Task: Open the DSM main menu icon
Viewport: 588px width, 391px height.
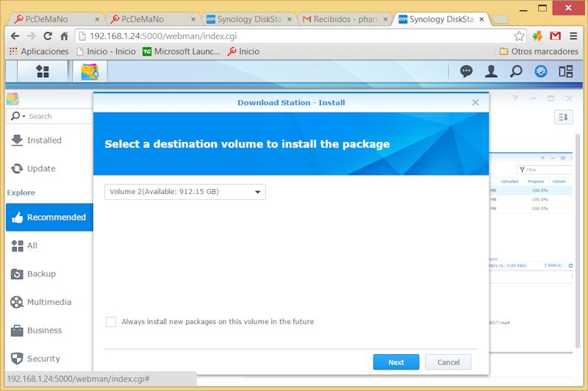Action: point(43,71)
